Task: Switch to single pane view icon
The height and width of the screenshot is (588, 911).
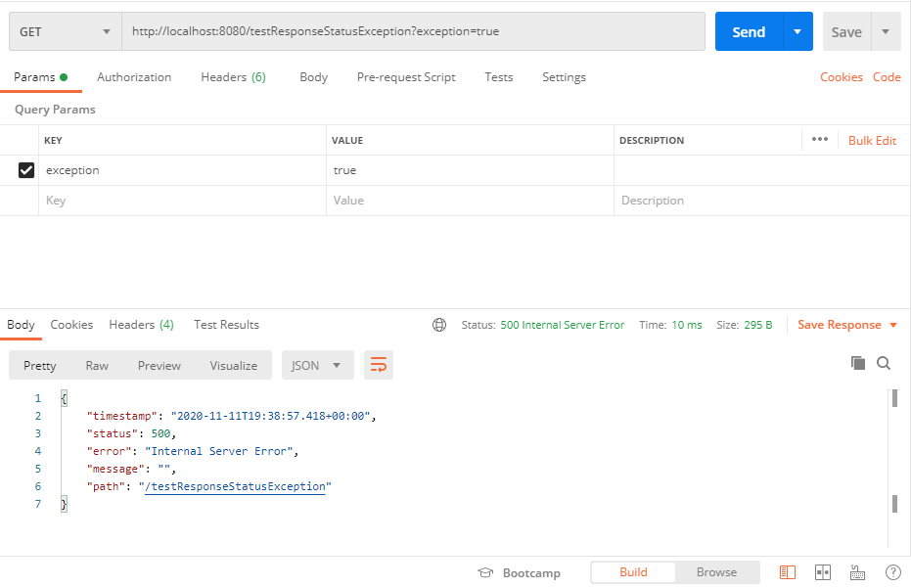Action: (x=788, y=572)
